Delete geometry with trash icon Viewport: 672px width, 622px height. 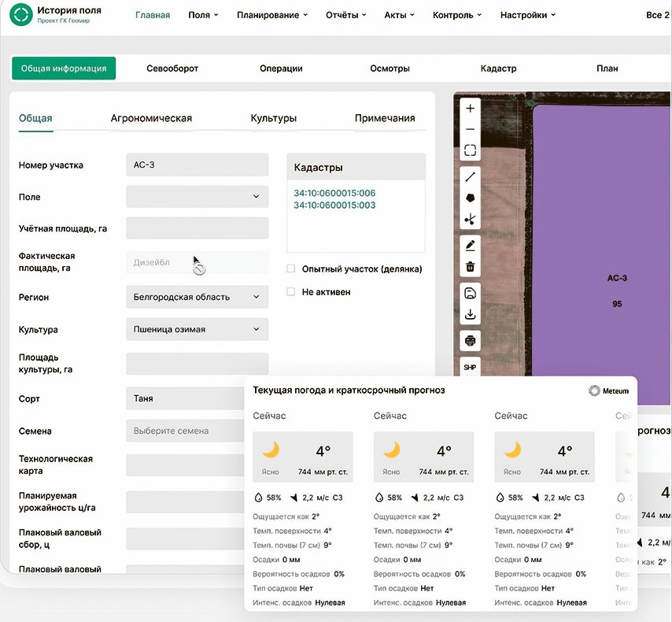[470, 267]
